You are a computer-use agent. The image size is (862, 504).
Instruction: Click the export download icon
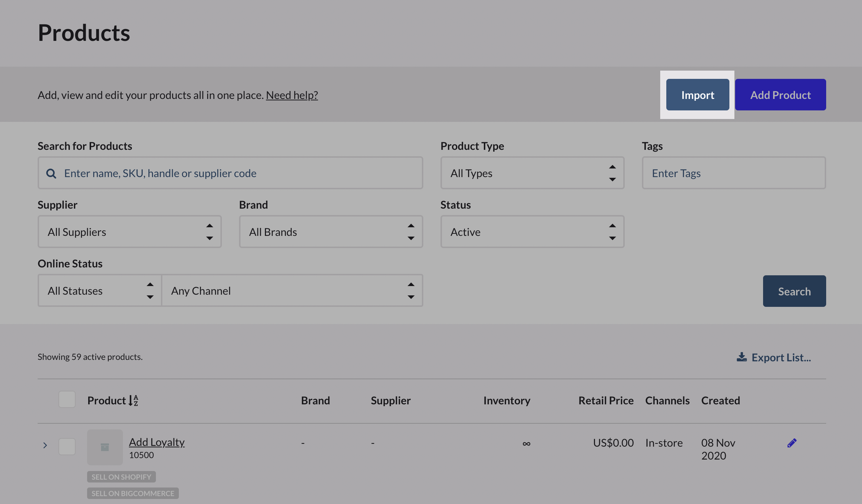742,357
